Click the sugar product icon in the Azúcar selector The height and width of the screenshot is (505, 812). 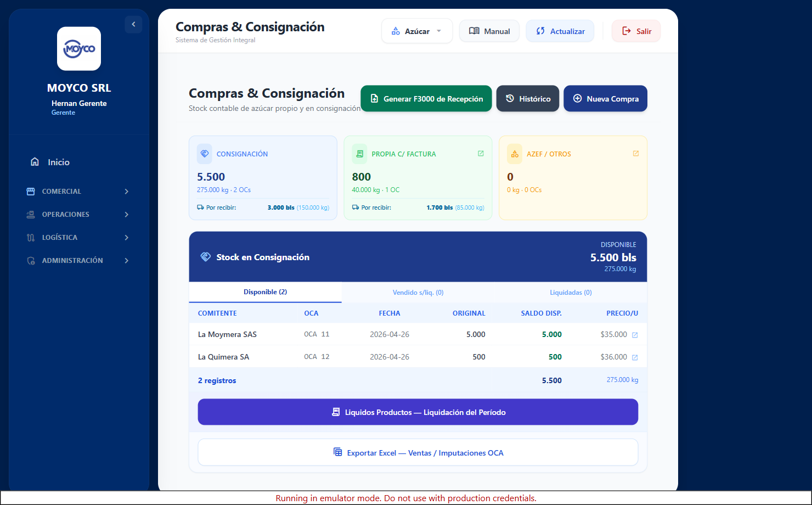tap(396, 31)
